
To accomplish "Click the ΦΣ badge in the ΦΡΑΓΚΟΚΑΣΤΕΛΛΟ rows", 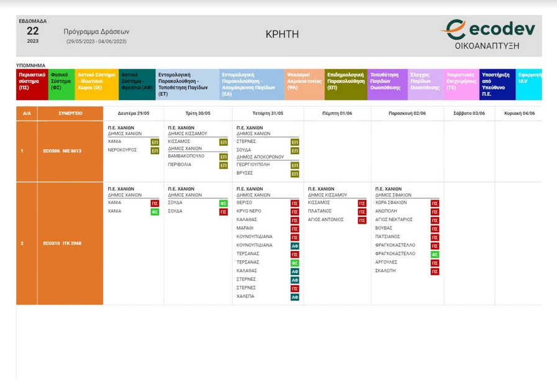I will coord(435,254).
